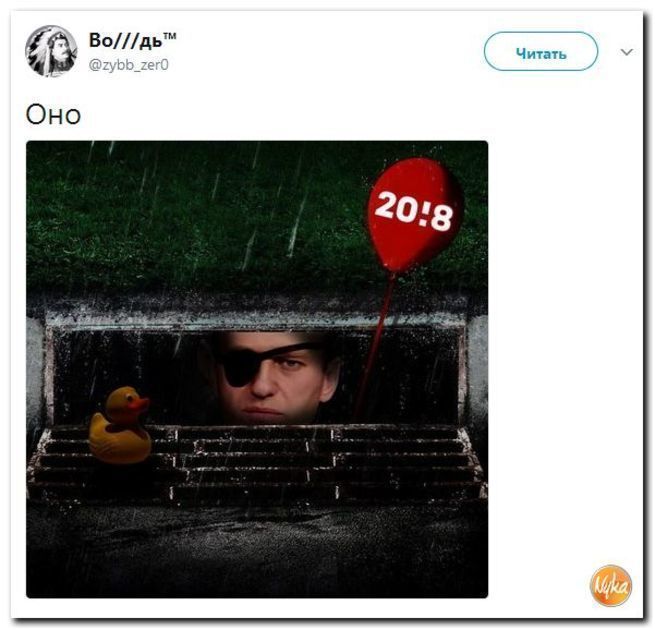Click the 20!8 text on the balloon

(x=414, y=211)
